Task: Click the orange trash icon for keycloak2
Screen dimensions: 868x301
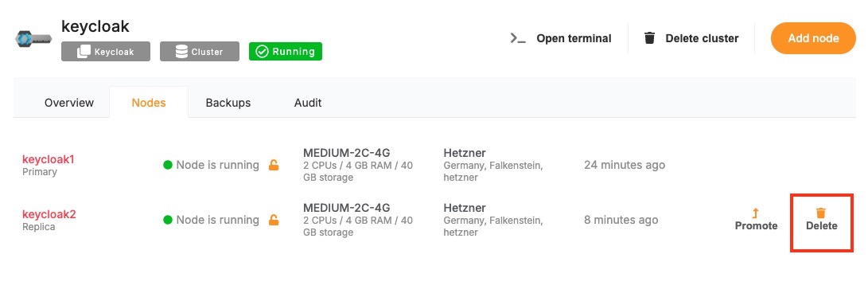Action: click(821, 213)
